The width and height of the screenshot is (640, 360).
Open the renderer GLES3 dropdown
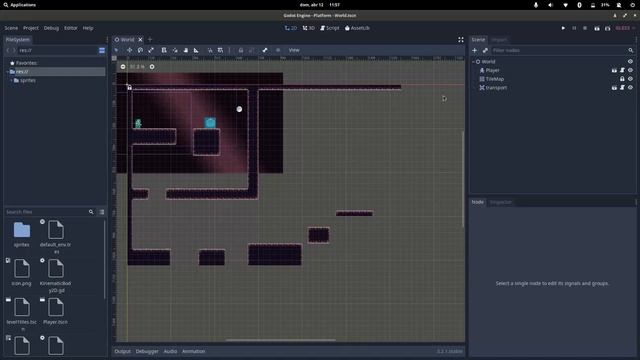625,28
